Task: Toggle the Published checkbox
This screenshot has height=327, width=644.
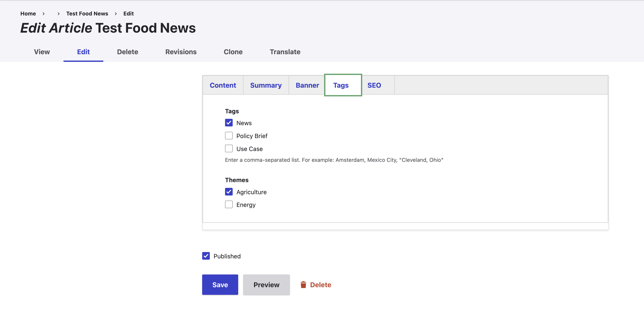Action: [x=206, y=256]
